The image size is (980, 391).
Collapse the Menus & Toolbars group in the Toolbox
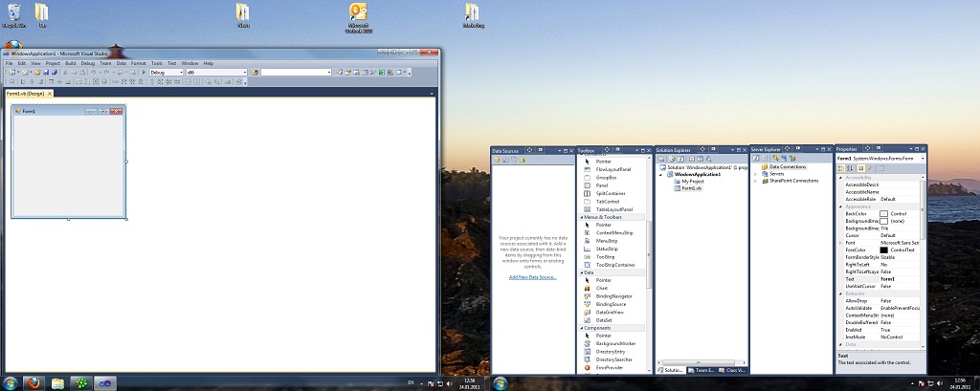pos(581,217)
